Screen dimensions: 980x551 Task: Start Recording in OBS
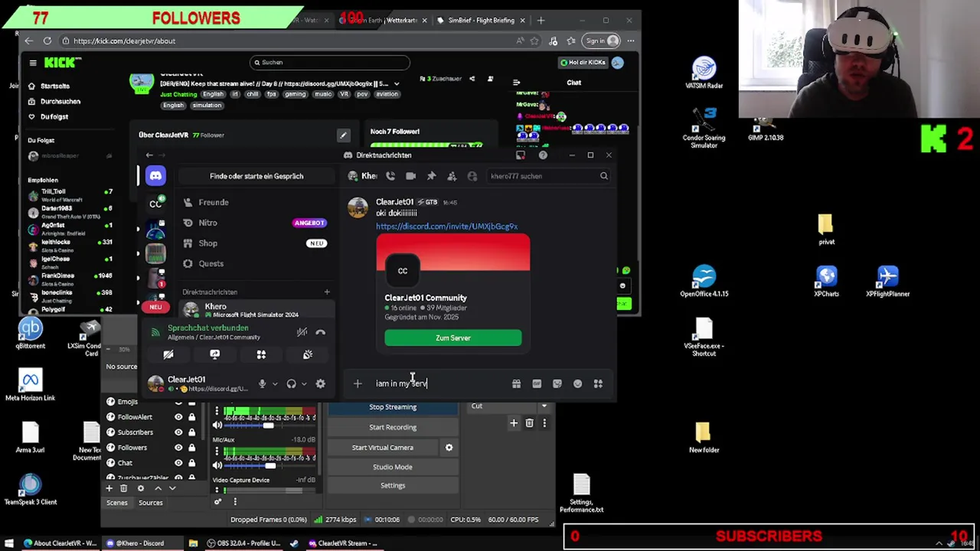393,427
